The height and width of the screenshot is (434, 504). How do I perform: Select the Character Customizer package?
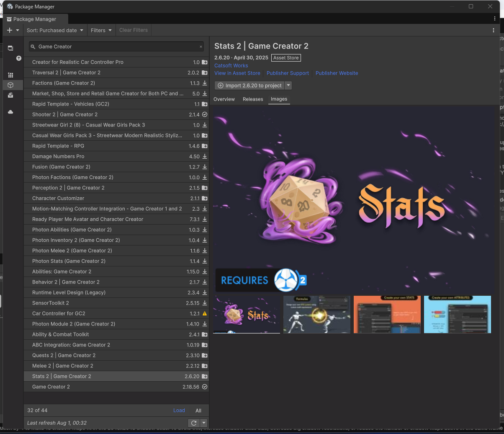[116, 198]
